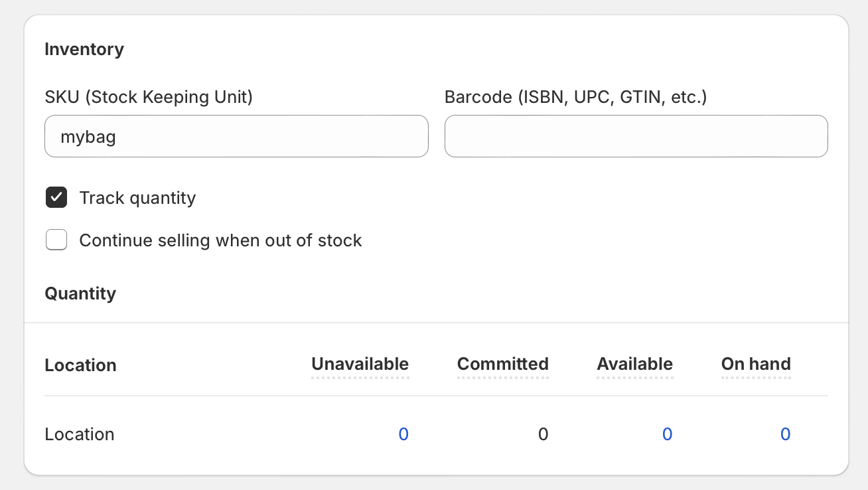Click the SKU (Stock Keeping Unit) label
The image size is (868, 490).
coord(149,97)
